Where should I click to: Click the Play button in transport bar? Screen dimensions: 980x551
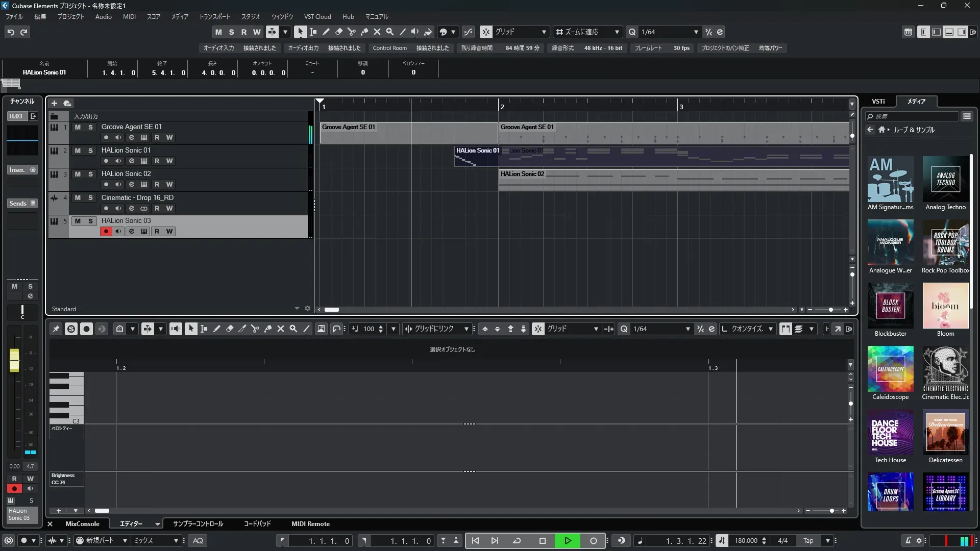[x=568, y=541]
